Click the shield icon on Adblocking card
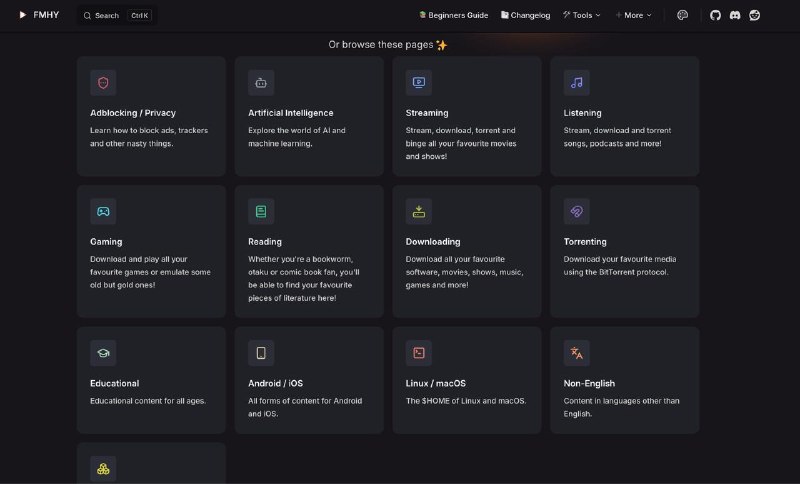This screenshot has width=800, height=484. 103,83
